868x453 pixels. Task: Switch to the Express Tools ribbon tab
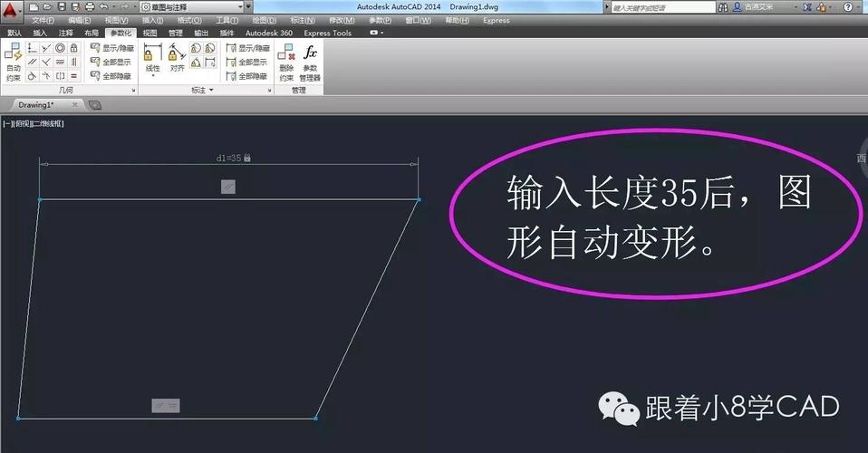[x=328, y=33]
